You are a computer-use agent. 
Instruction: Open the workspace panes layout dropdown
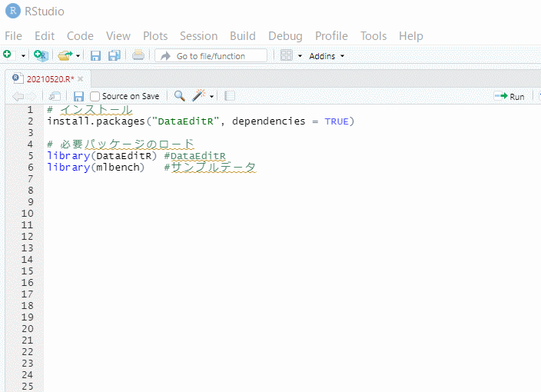pyautogui.click(x=290, y=55)
